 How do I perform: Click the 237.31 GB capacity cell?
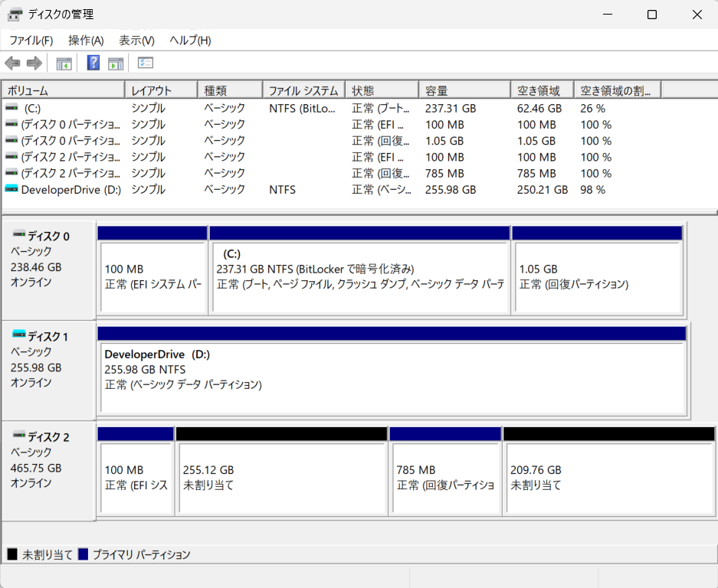(x=451, y=109)
